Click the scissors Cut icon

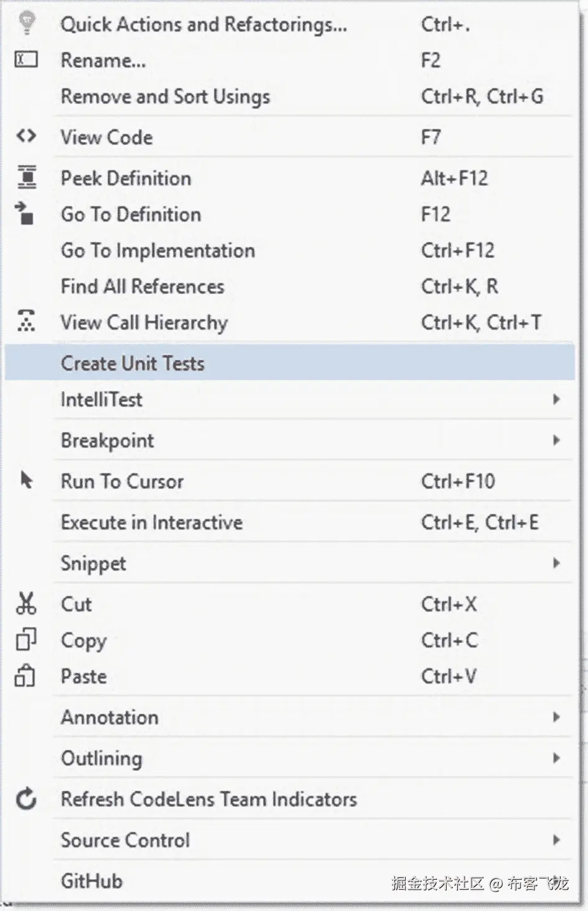click(x=26, y=603)
